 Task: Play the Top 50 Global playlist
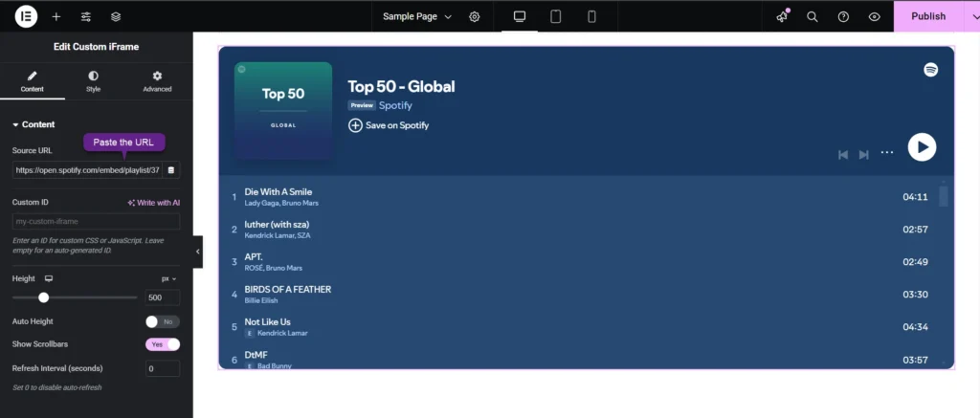coord(922,147)
